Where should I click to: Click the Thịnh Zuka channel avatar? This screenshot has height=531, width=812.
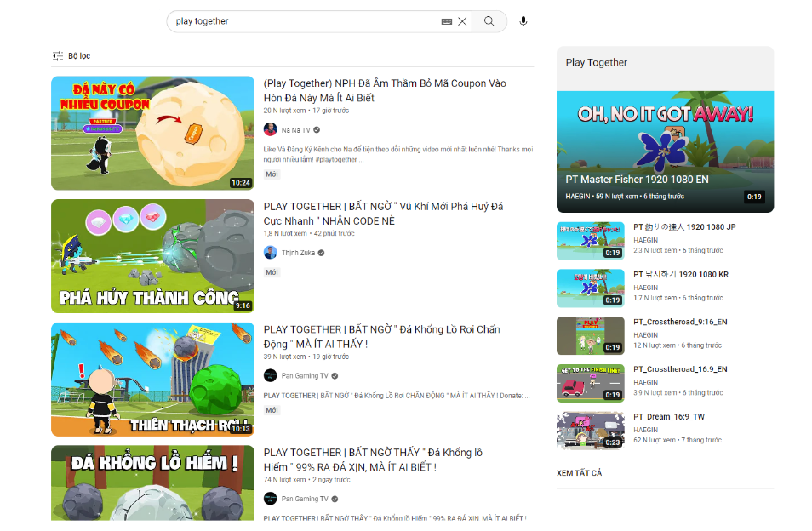tap(271, 253)
